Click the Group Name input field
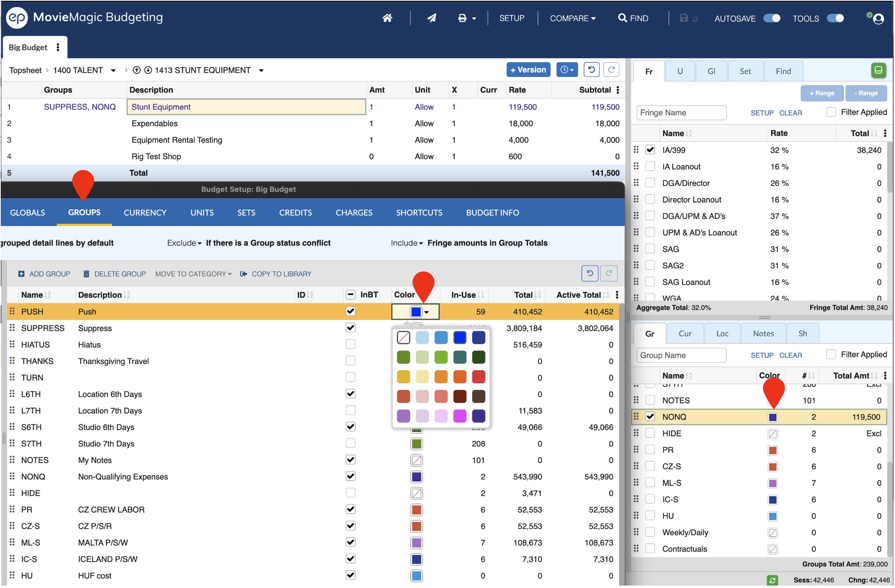The width and height of the screenshot is (895, 588). point(681,355)
